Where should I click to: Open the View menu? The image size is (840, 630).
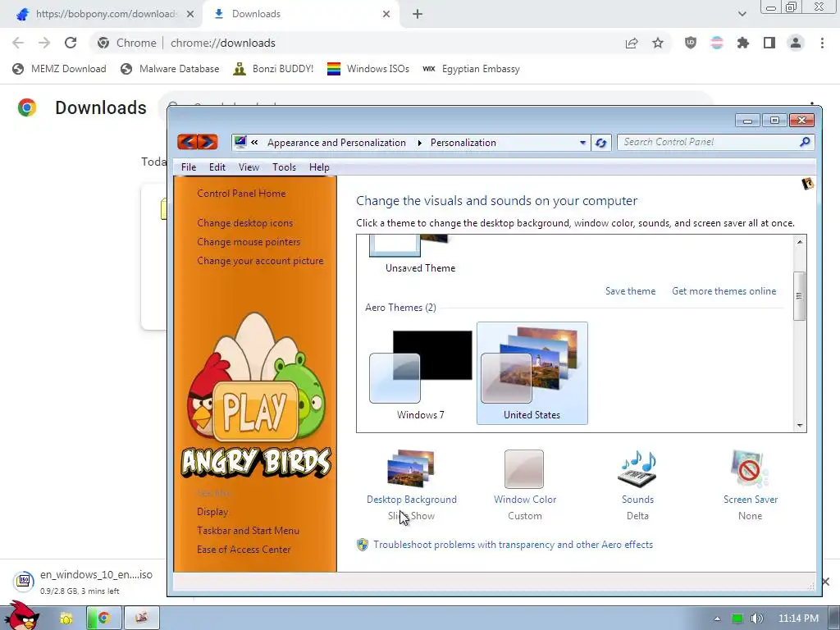[249, 167]
